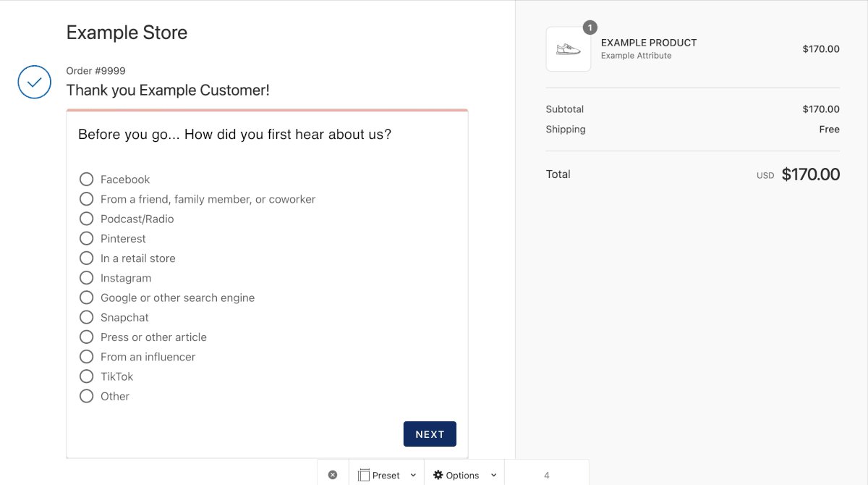The height and width of the screenshot is (485, 868).
Task: Expand the Options dropdown chevron
Action: click(493, 475)
